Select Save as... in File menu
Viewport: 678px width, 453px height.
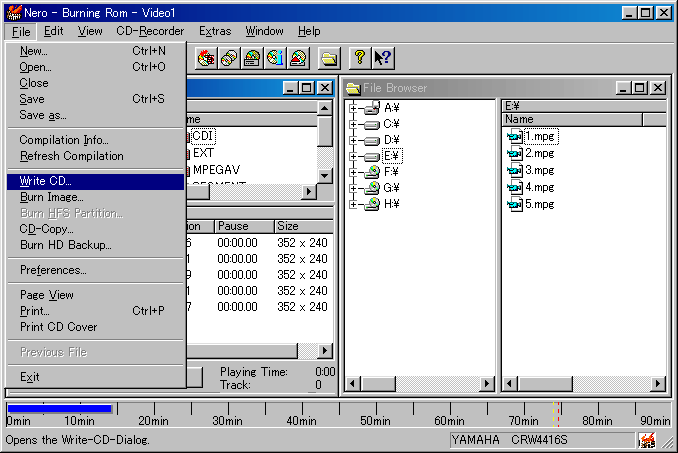pos(96,115)
